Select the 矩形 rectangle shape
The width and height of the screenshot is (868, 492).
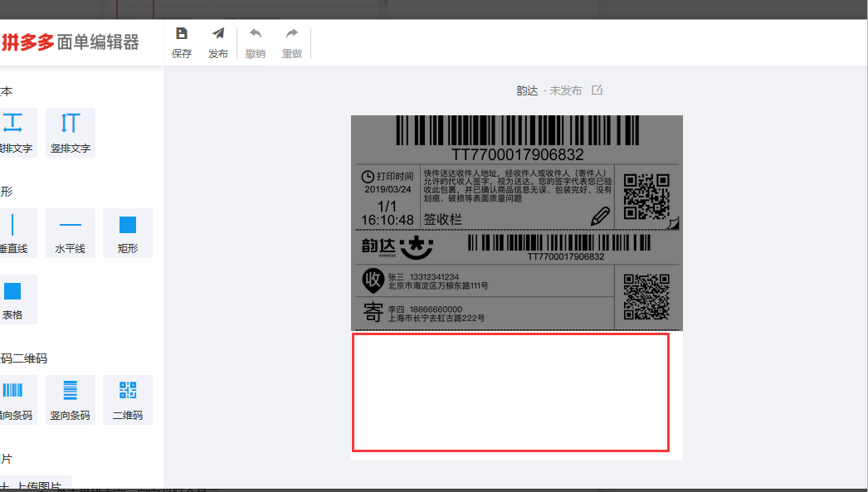click(127, 233)
